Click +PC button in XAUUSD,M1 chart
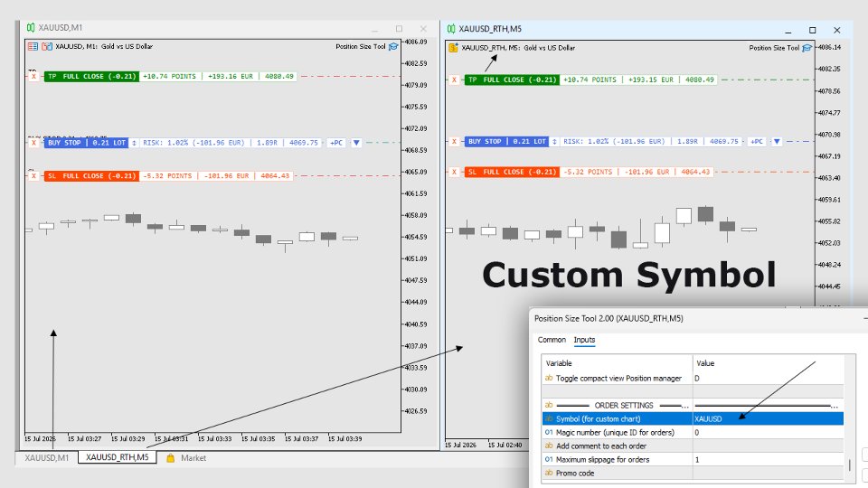The width and height of the screenshot is (868, 488). pos(336,143)
